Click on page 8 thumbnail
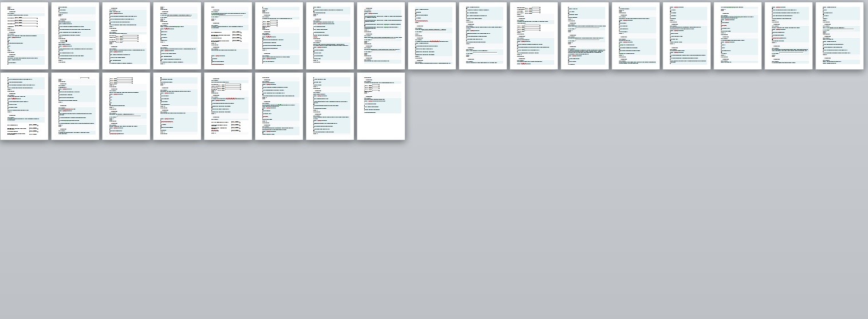 pos(381,36)
